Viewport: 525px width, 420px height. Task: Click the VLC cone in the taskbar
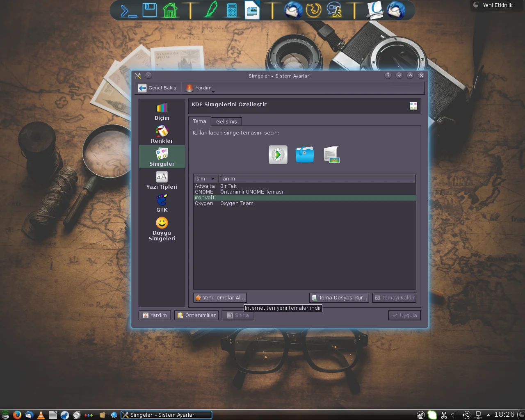41,415
